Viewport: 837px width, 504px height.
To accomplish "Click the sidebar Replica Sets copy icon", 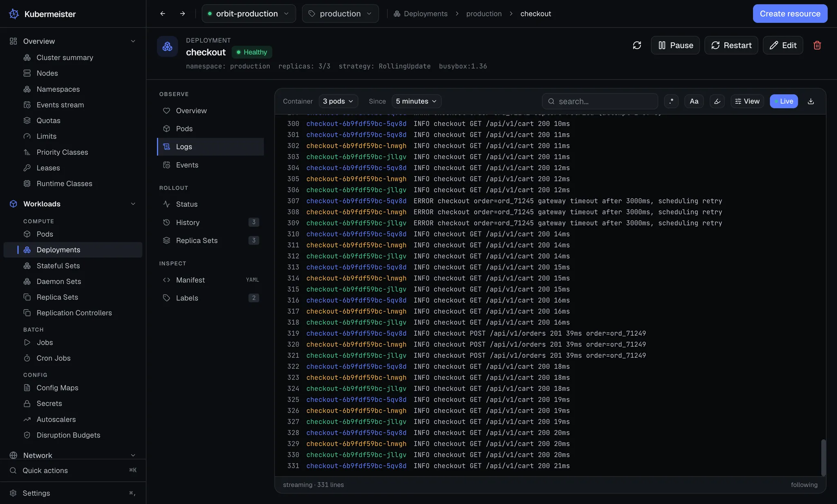I will [x=27, y=297].
